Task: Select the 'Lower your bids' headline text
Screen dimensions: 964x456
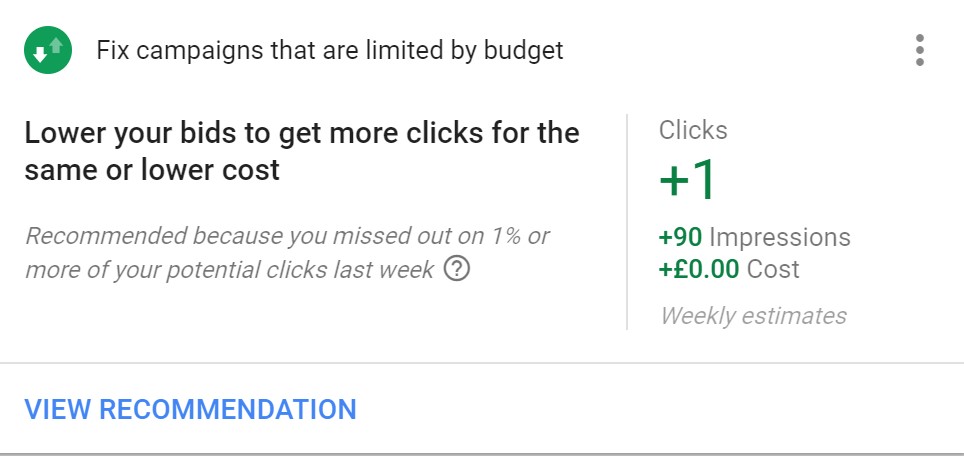Action: click(302, 151)
